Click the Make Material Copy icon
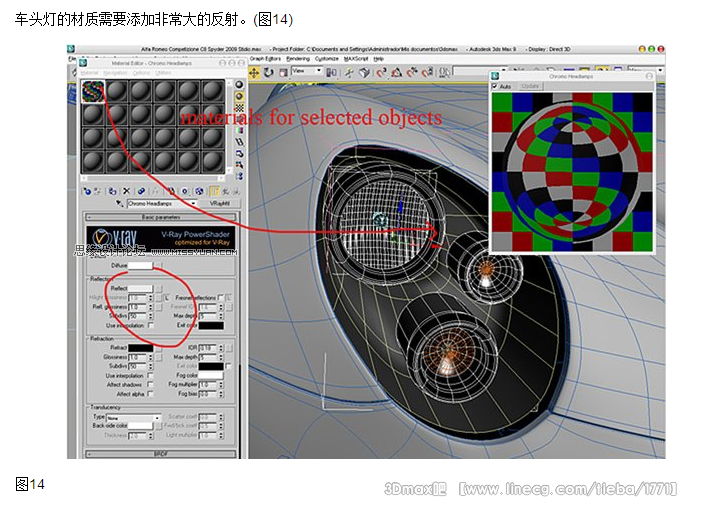Image resolution: width=706 pixels, height=506 pixels. [141, 191]
